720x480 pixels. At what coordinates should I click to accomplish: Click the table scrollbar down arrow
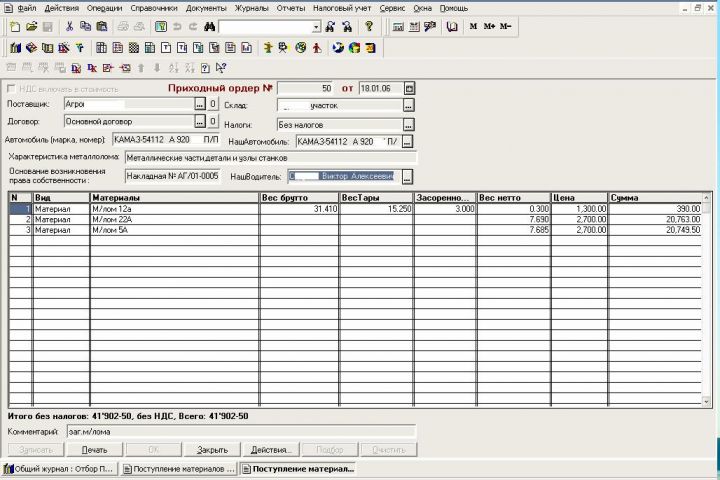point(706,401)
